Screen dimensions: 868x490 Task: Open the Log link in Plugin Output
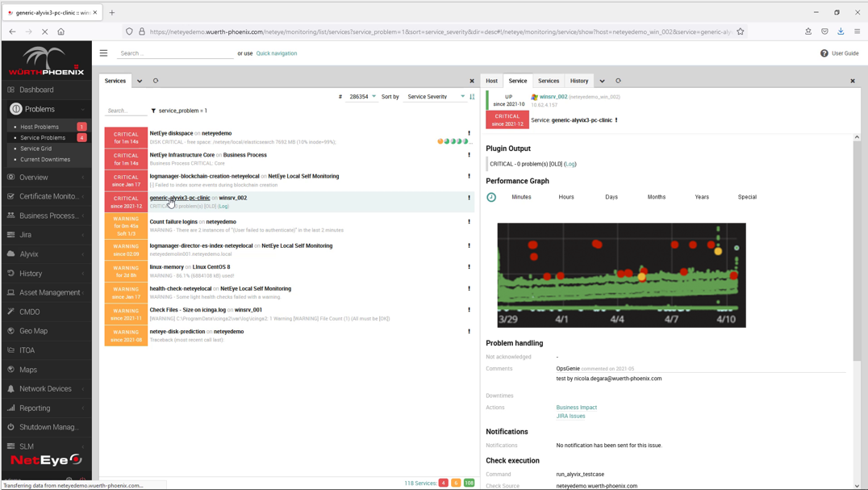click(570, 164)
